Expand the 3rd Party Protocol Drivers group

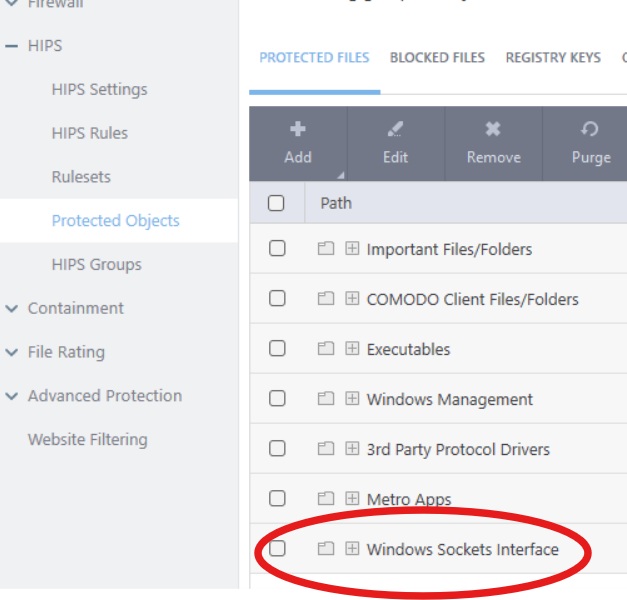coord(352,449)
